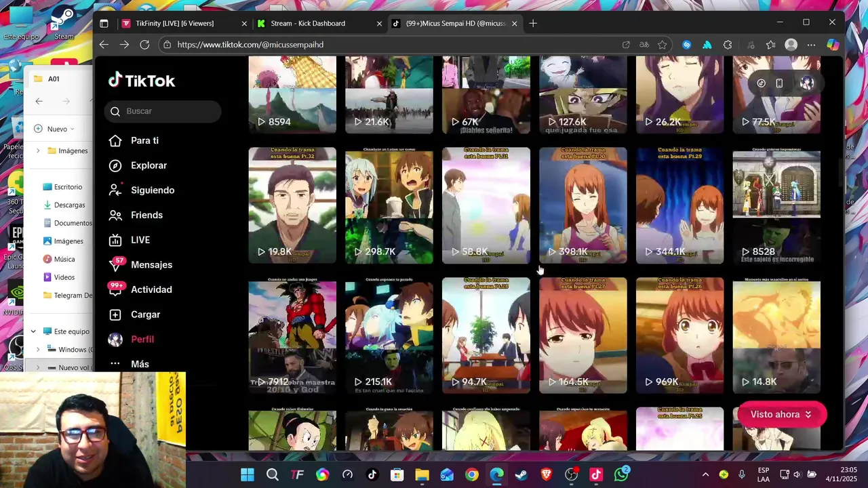
Task: Click the Visto ahora button
Action: [781, 414]
